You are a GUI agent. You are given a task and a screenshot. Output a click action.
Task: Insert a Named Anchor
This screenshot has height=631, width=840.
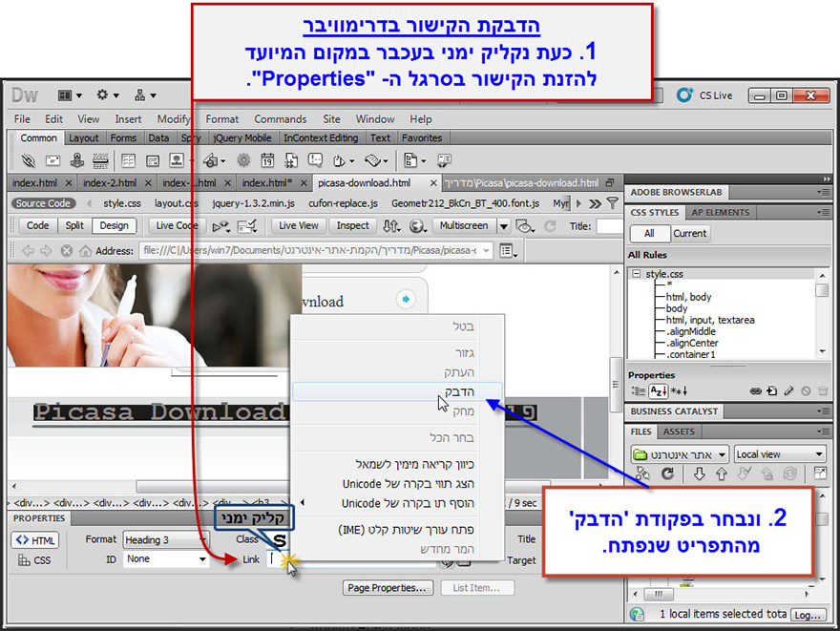coord(77,160)
